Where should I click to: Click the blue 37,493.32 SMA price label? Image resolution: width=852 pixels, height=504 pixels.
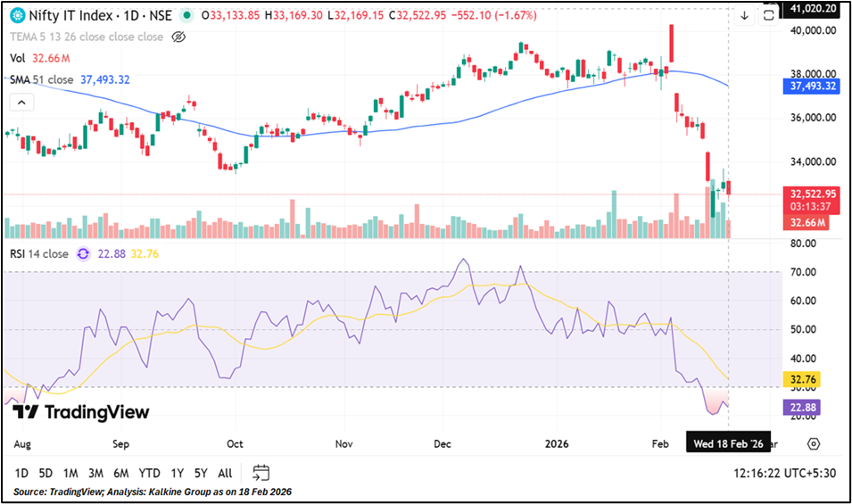[812, 86]
